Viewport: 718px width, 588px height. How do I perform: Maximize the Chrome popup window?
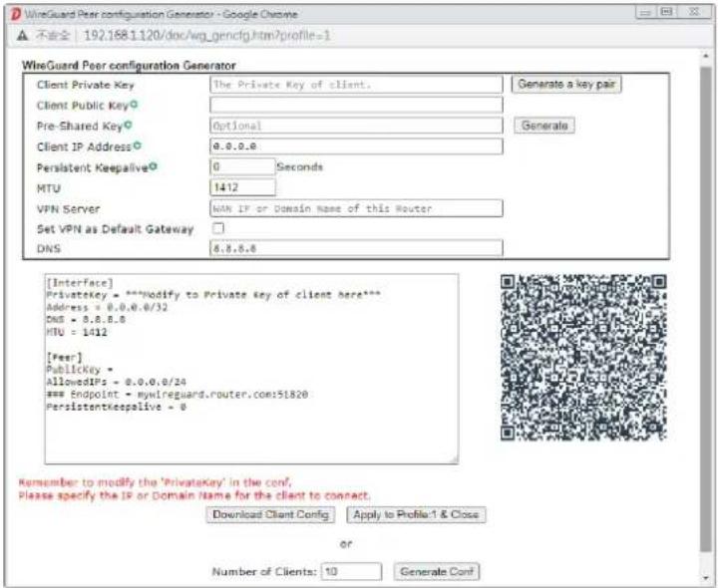point(667,12)
